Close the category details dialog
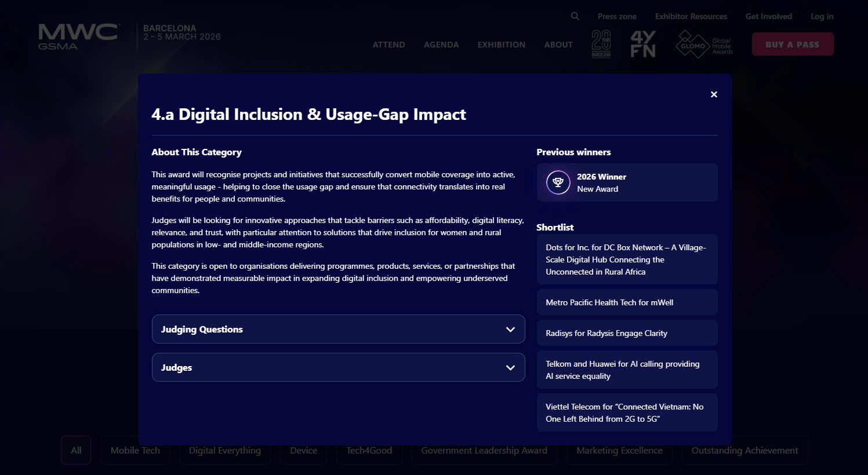868x475 pixels. pos(714,94)
